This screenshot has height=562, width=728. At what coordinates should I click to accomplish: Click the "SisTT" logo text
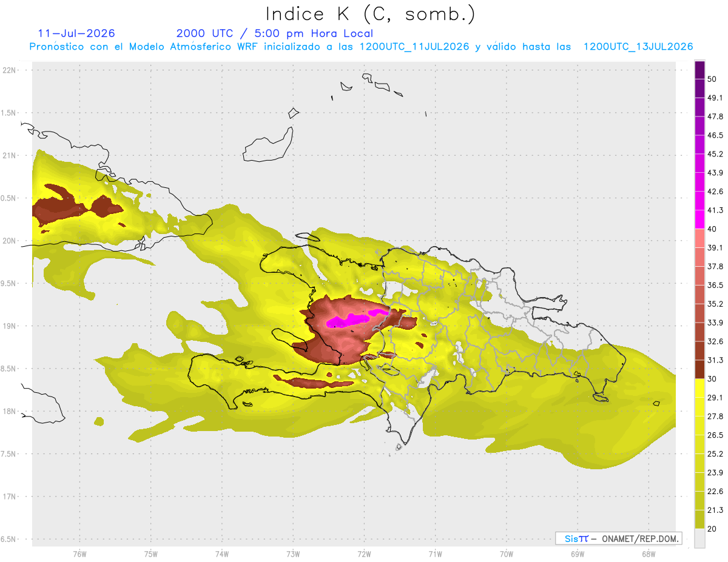576,538
